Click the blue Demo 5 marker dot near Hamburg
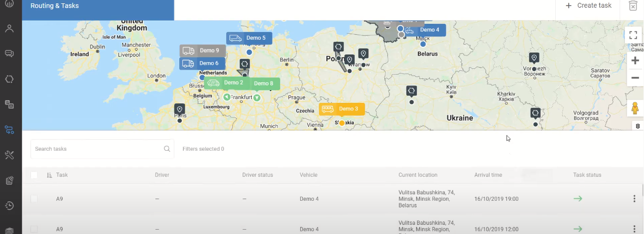 tap(249, 52)
